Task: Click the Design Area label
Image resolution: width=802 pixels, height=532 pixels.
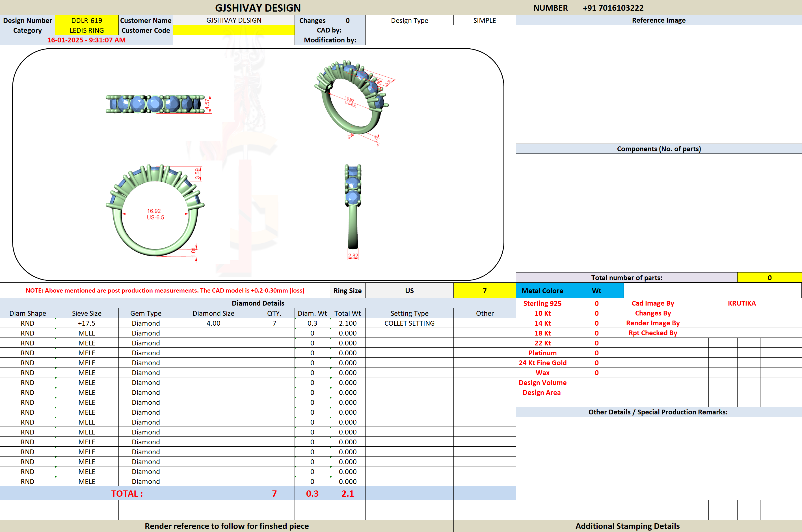Action: [x=542, y=392]
